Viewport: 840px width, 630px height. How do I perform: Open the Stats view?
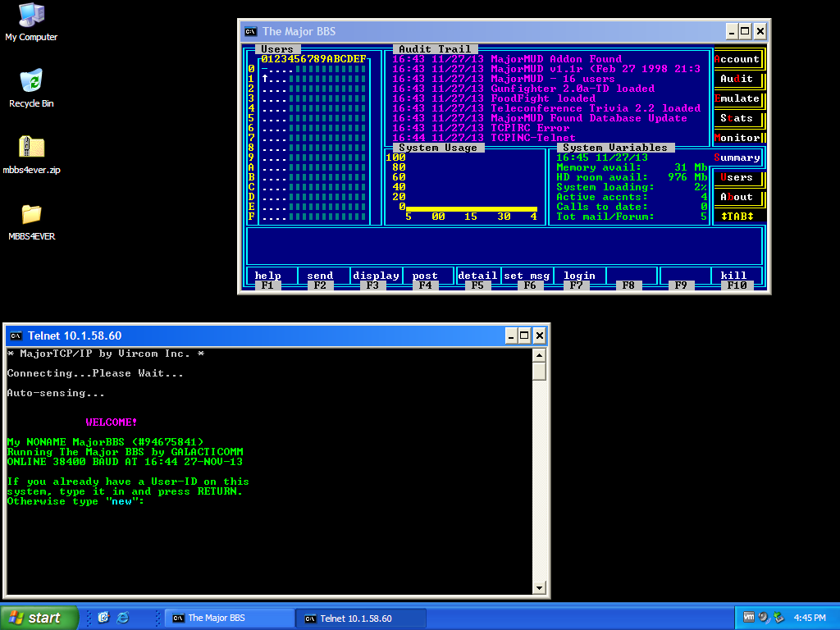(x=737, y=118)
